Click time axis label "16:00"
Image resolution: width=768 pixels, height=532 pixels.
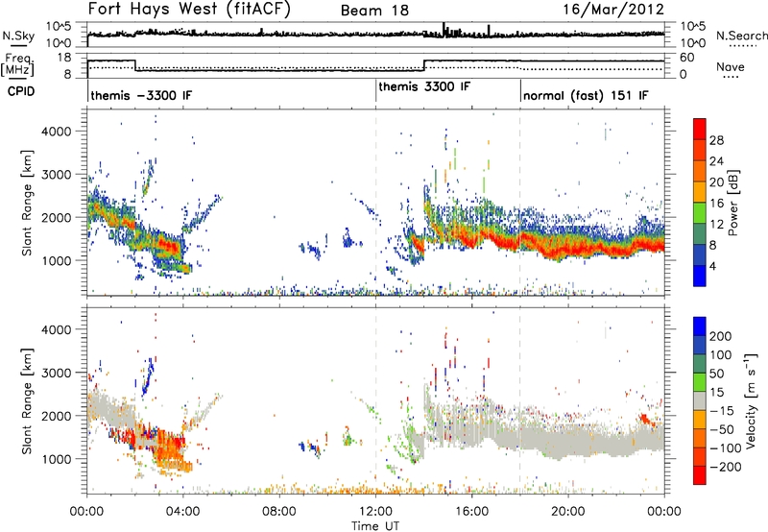tap(471, 512)
